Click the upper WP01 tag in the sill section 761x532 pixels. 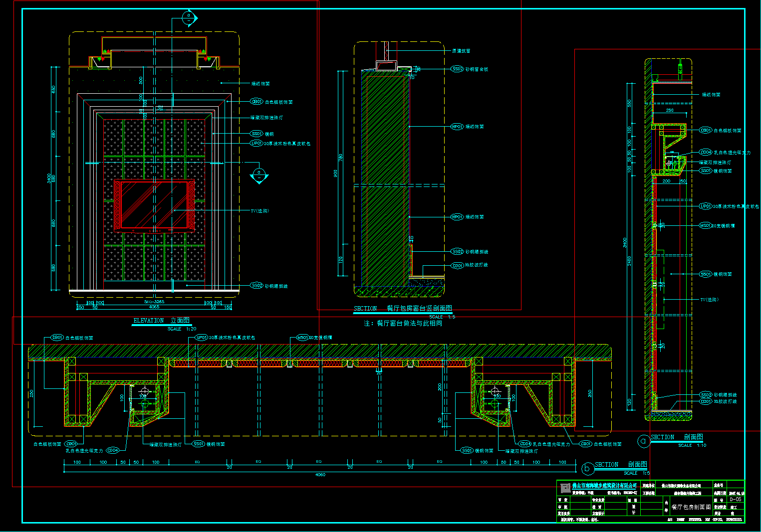457,127
